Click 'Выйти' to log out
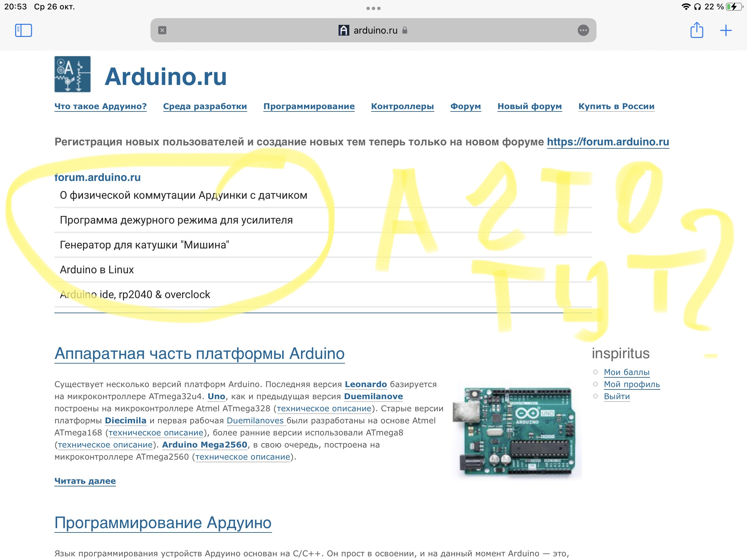The height and width of the screenshot is (560, 747). [617, 396]
